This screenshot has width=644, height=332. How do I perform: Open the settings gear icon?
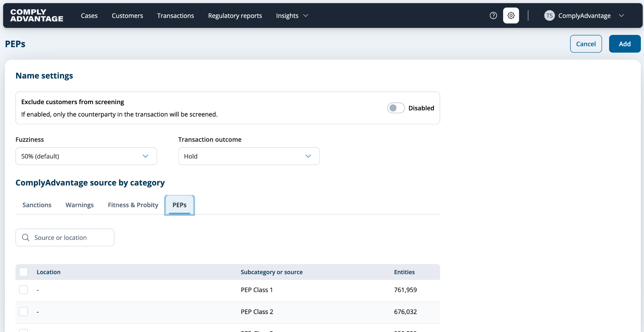(x=511, y=15)
